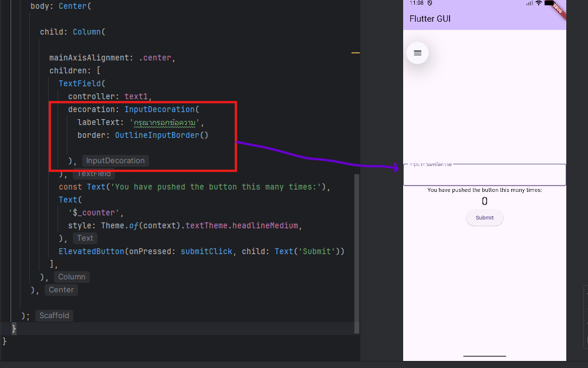This screenshot has width=588, height=368.
Task: Click the counter value 0 in the app
Action: [484, 202]
